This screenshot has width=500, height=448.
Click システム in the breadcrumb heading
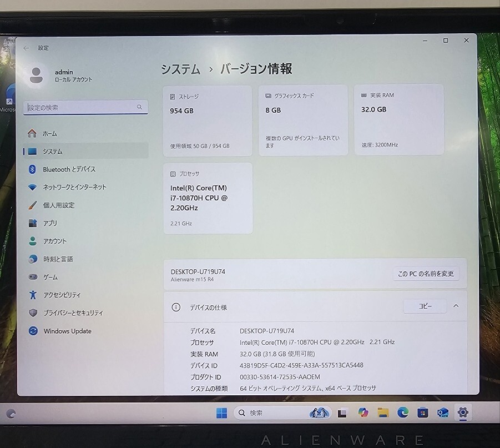(180, 69)
